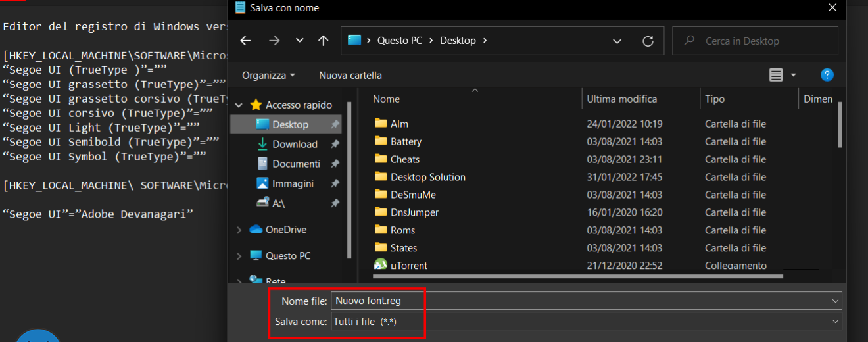The image size is (868, 342).
Task: Open the help question mark icon
Action: 827,75
